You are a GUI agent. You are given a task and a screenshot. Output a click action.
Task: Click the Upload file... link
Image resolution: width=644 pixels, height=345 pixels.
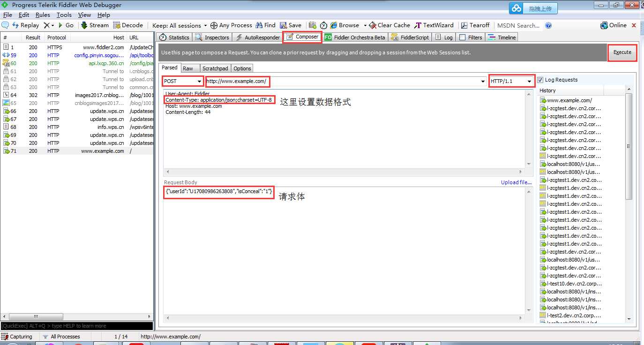point(516,182)
